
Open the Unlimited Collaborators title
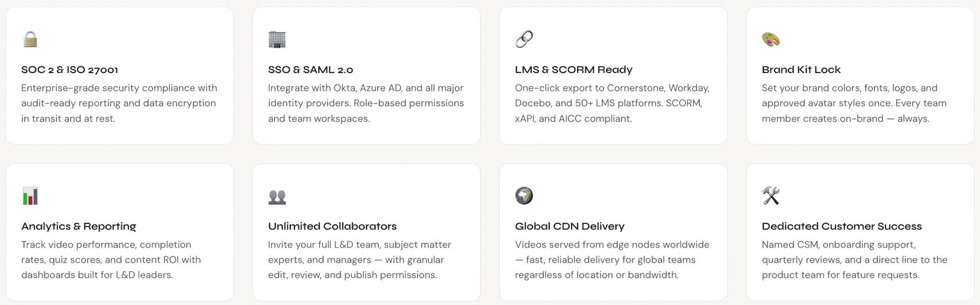pyautogui.click(x=332, y=226)
